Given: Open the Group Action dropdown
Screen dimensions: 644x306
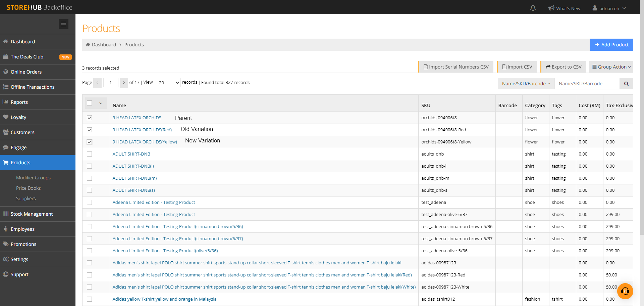Looking at the screenshot, I should 611,67.
